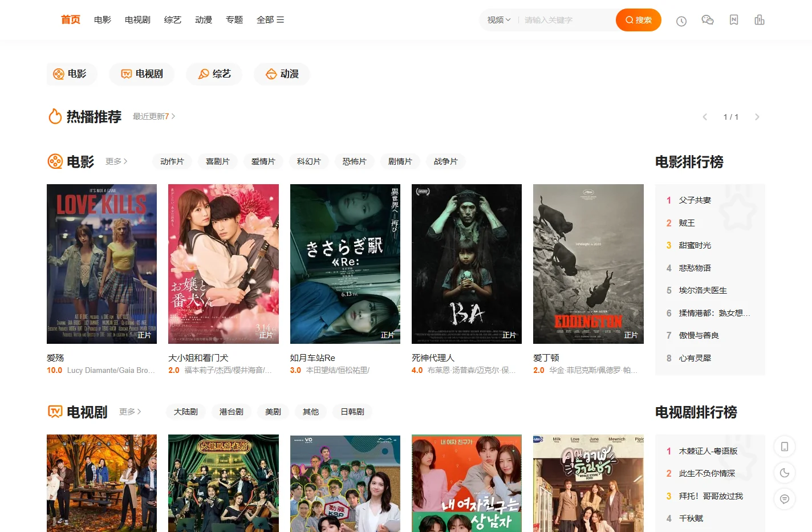
Task: Open 父子共妻 in movie ranking
Action: 695,200
